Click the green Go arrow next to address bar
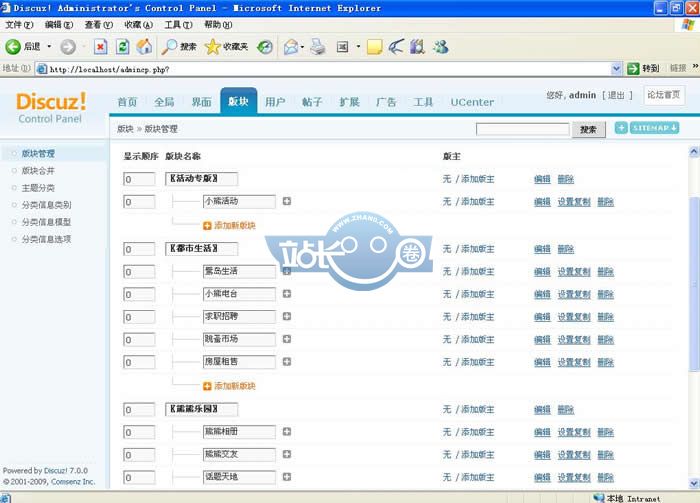The height and width of the screenshot is (503, 700). point(633,69)
